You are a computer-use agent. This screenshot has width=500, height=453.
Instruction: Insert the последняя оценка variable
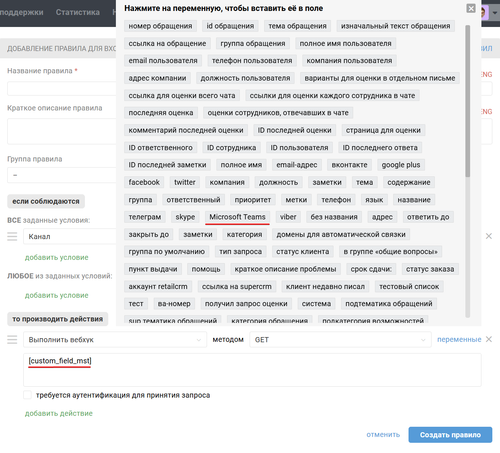[161, 113]
